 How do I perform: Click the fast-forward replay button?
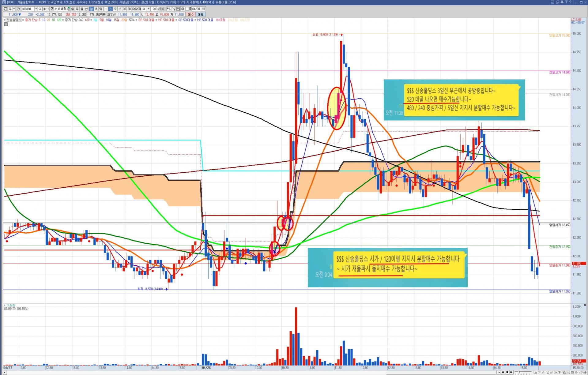pyautogui.click(x=511, y=372)
